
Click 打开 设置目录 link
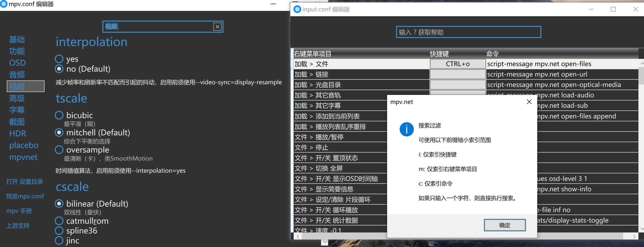tap(24, 182)
